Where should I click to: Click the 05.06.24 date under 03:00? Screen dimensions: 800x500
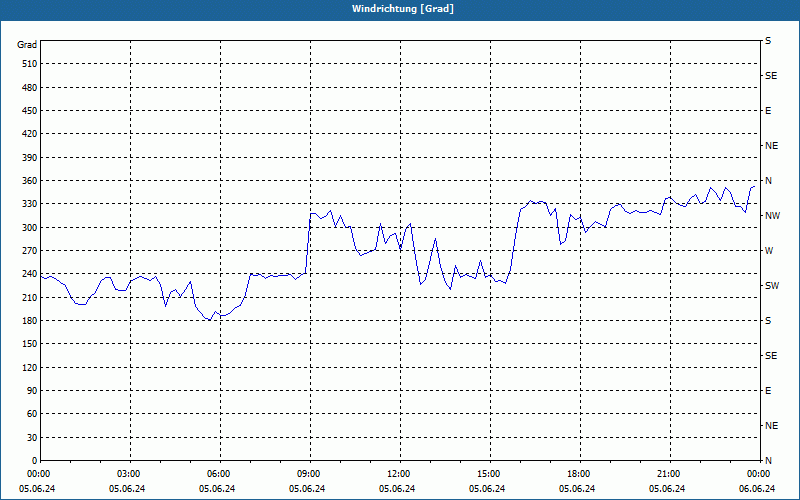point(127,489)
